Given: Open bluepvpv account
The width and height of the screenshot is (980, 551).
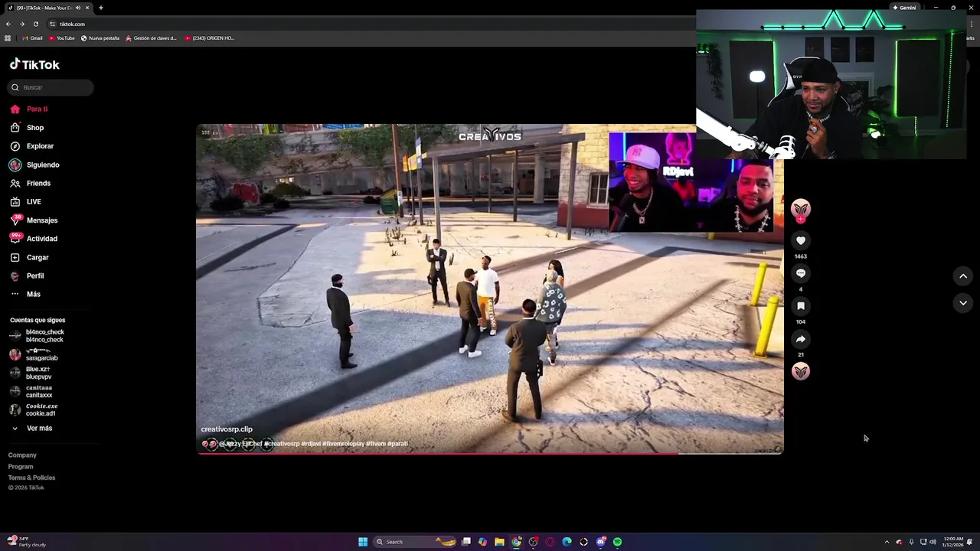Looking at the screenshot, I should click(x=31, y=373).
